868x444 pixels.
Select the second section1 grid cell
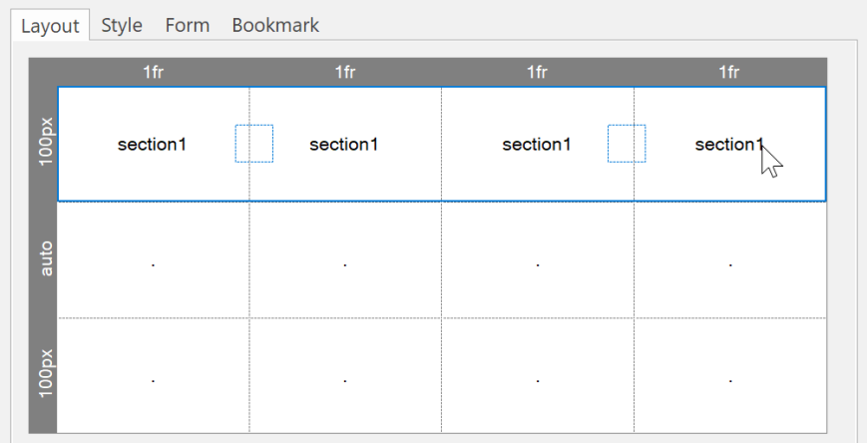coord(345,144)
